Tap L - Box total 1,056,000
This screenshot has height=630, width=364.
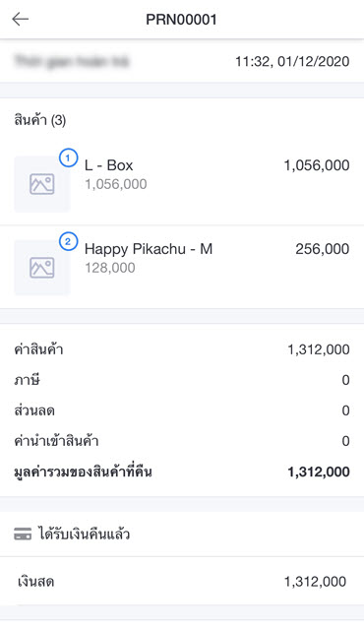[x=317, y=165]
